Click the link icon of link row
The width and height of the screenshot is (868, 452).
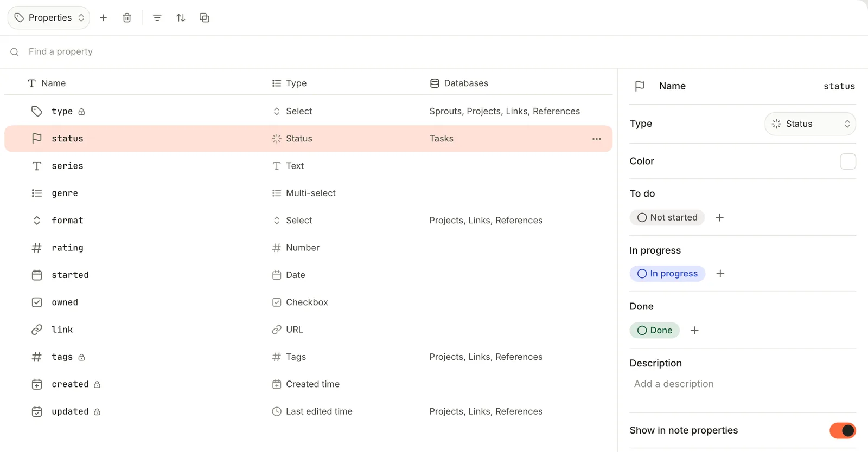coord(37,330)
